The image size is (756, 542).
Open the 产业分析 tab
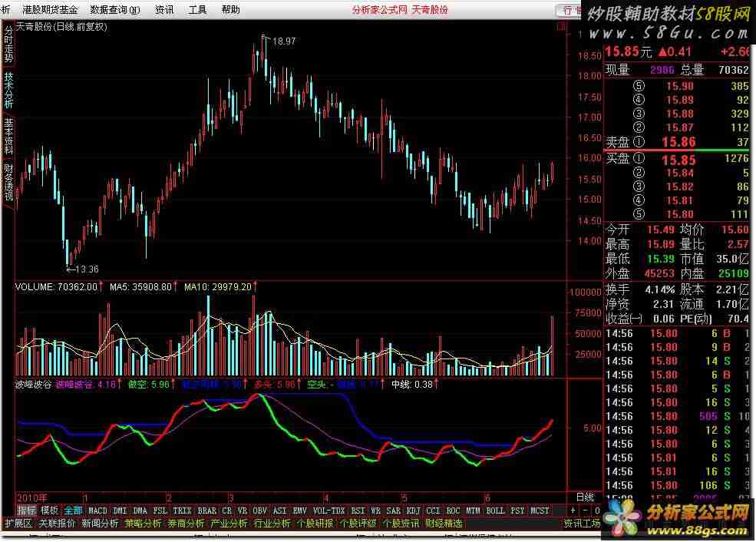coord(229,524)
